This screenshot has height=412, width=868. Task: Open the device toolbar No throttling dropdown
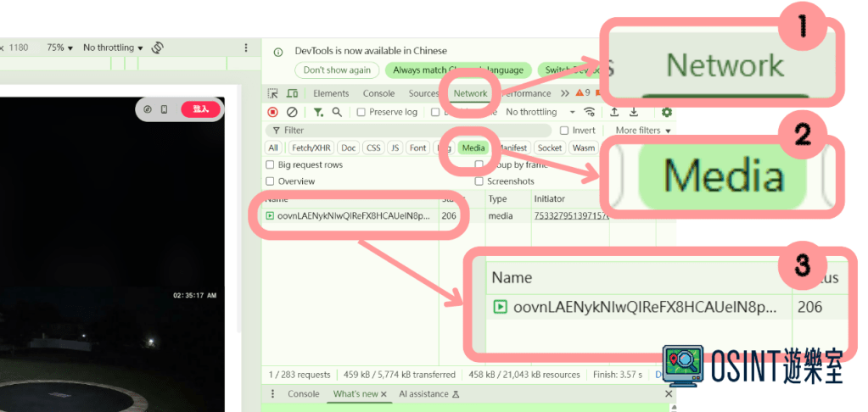tap(113, 48)
